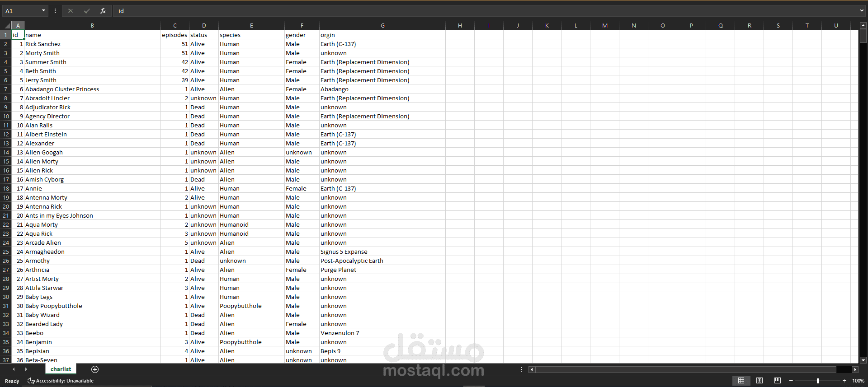Select column U header

click(x=836, y=26)
